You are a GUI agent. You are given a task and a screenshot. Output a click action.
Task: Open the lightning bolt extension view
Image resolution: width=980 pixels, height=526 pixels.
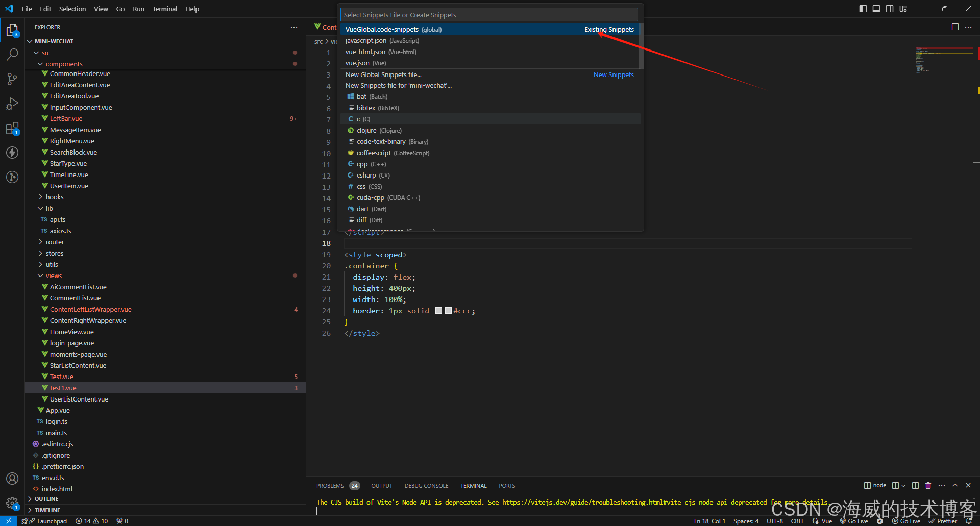tap(12, 153)
